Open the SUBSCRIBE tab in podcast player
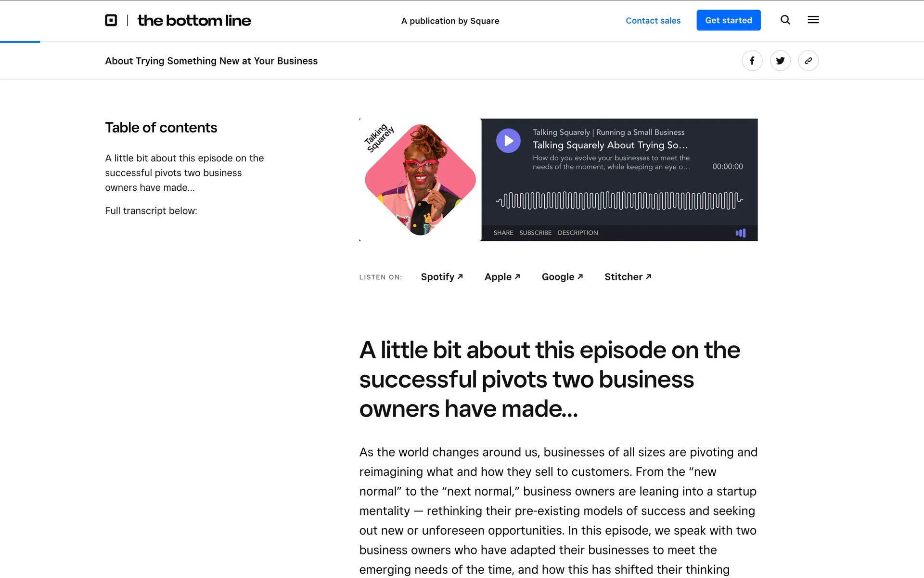924x578 pixels. [x=535, y=233]
